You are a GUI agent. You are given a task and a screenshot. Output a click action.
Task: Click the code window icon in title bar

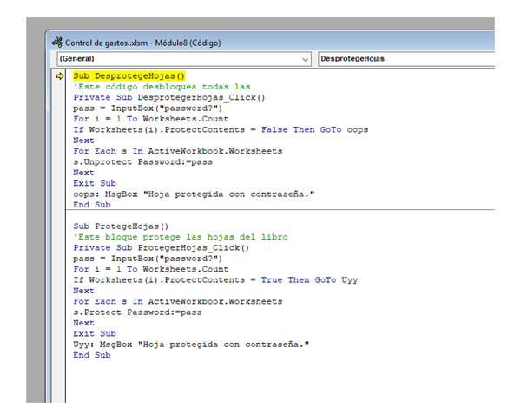(x=57, y=42)
